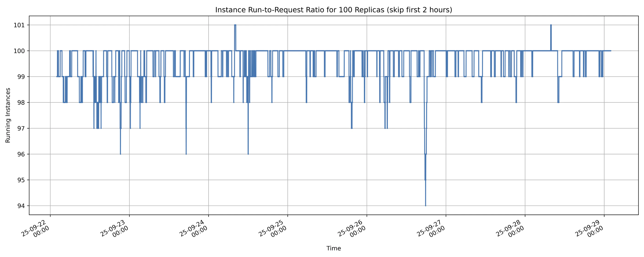The height and width of the screenshot is (257, 644).
Task: Click the 'Time' x-axis label
Action: (333, 248)
